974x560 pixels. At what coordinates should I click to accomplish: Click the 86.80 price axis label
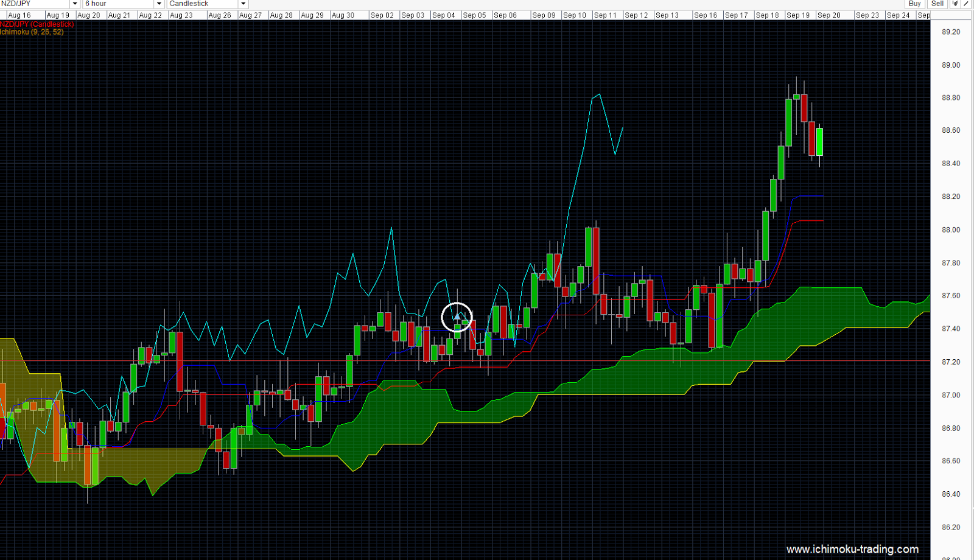[x=951, y=428]
